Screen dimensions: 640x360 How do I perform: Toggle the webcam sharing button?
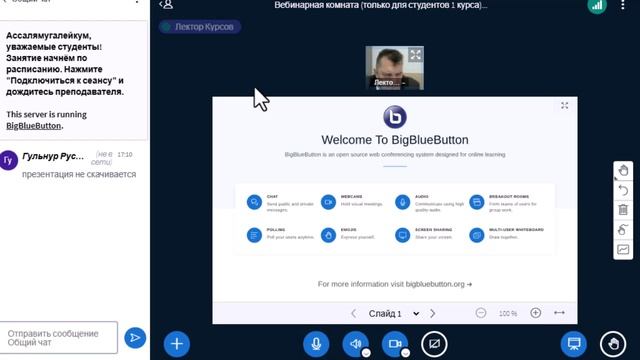[x=395, y=344]
